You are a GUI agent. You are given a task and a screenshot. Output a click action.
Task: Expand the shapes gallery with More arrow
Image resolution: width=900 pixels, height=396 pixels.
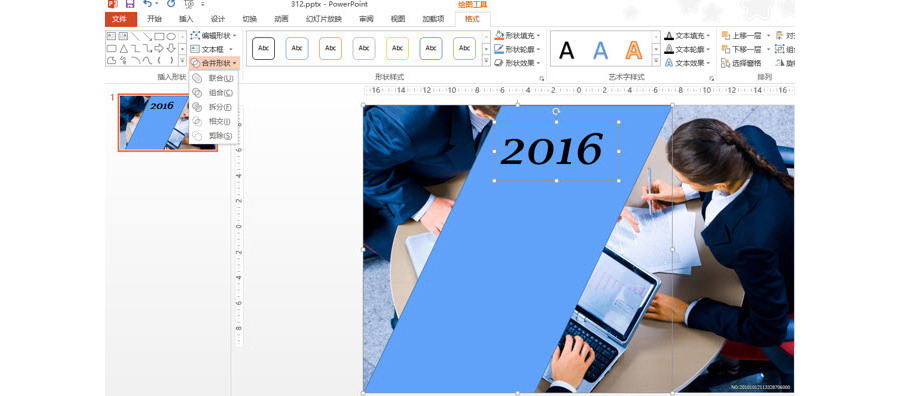[183, 60]
